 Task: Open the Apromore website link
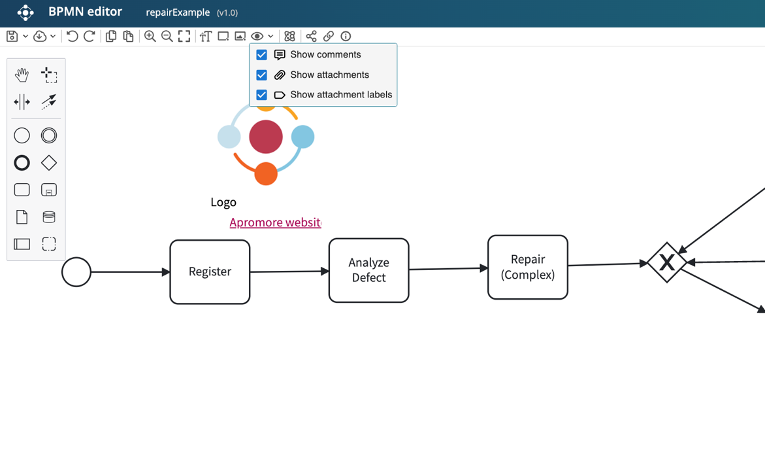point(275,222)
